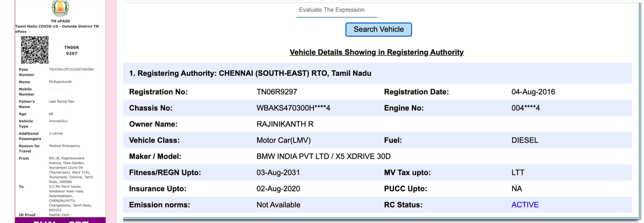Click the TN06R 9297 plate text on ePass

click(x=71, y=50)
